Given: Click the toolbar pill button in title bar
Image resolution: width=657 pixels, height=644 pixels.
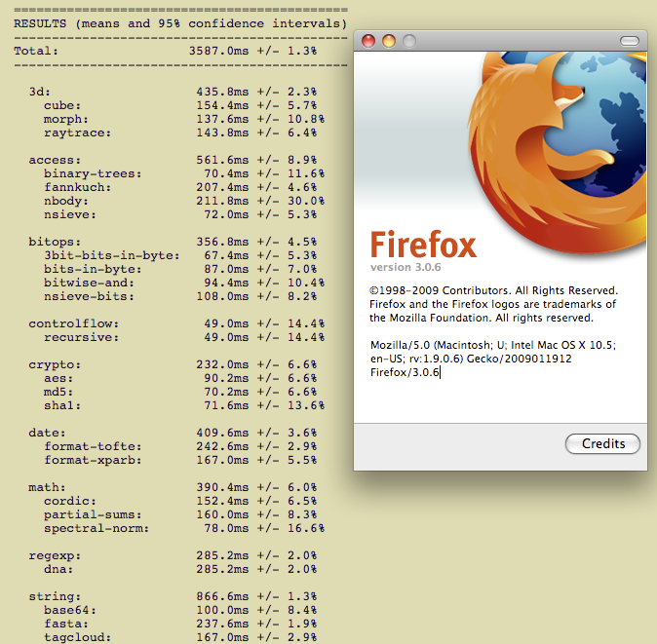Looking at the screenshot, I should click(630, 41).
